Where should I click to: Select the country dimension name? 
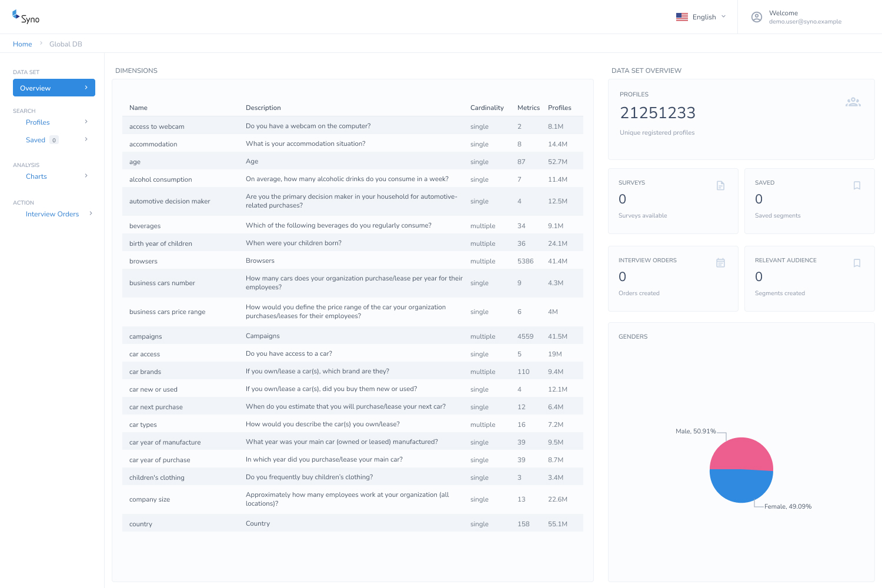(x=141, y=524)
